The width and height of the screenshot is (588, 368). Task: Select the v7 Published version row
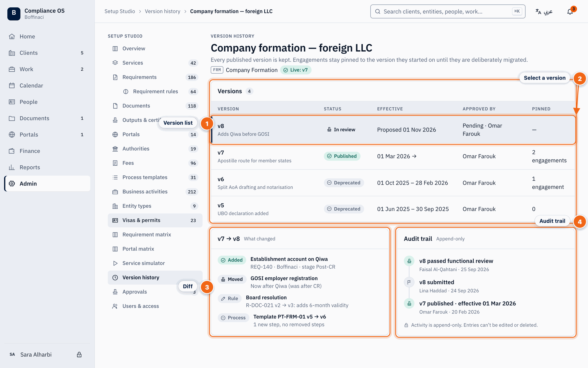[393, 156]
